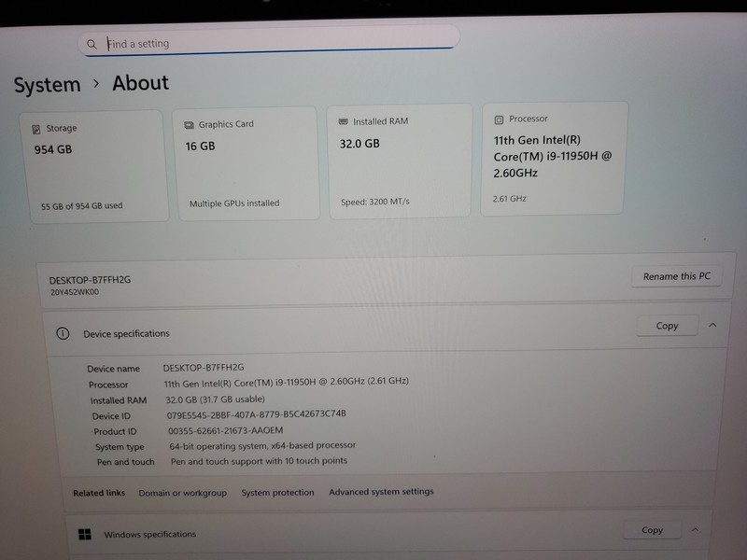
Task: Click the Installed RAM icon
Action: [x=343, y=121]
